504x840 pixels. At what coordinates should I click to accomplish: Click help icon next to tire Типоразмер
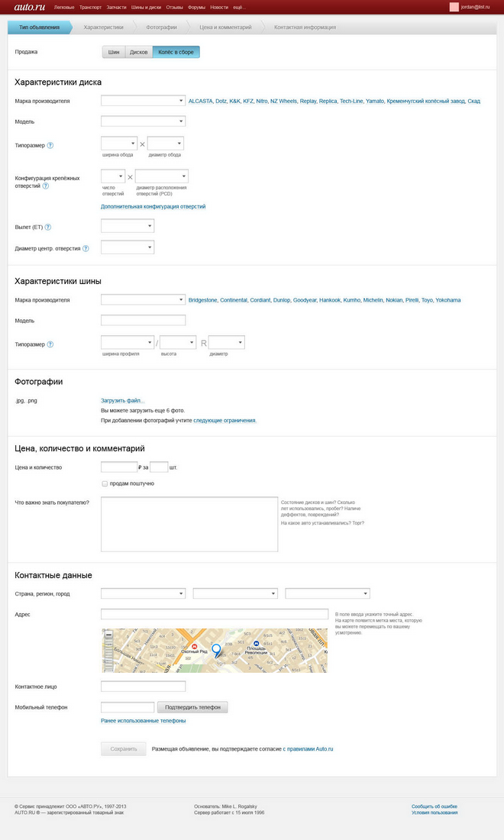click(x=50, y=344)
